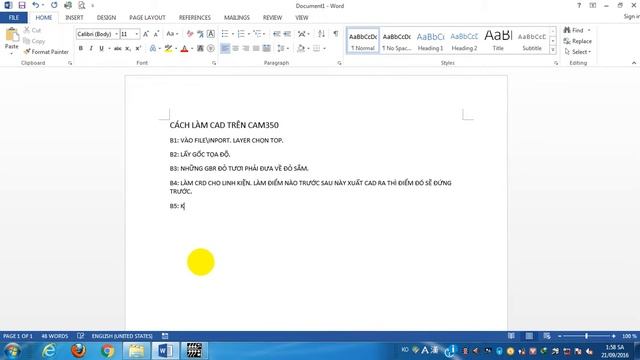This screenshot has height=360, width=640.
Task: Click the Windows Start button
Action: click(x=12, y=351)
